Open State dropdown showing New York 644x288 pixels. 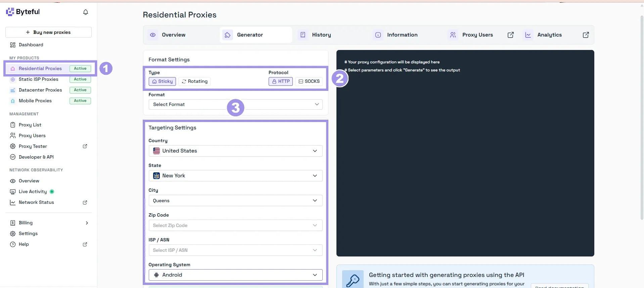235,176
